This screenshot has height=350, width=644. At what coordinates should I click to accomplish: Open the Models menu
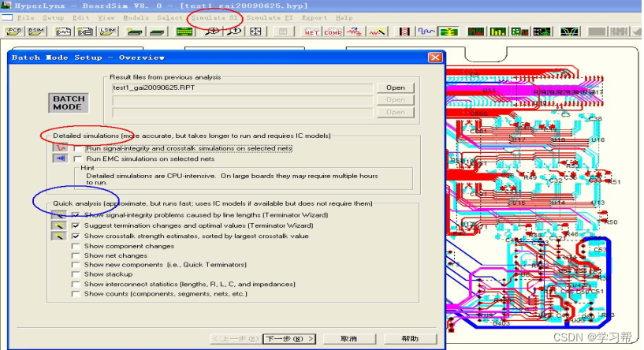(x=136, y=17)
